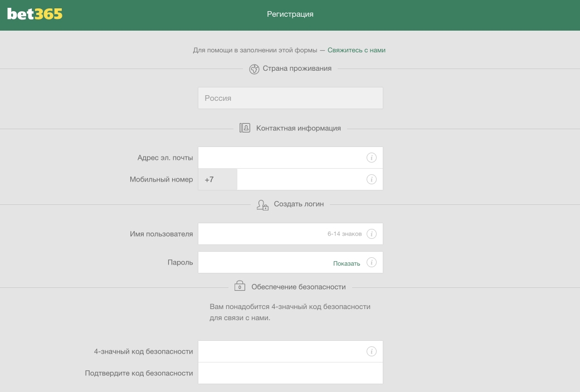Focus the Адрес эл. почты input field
This screenshot has width=580, height=392.
tap(281, 158)
